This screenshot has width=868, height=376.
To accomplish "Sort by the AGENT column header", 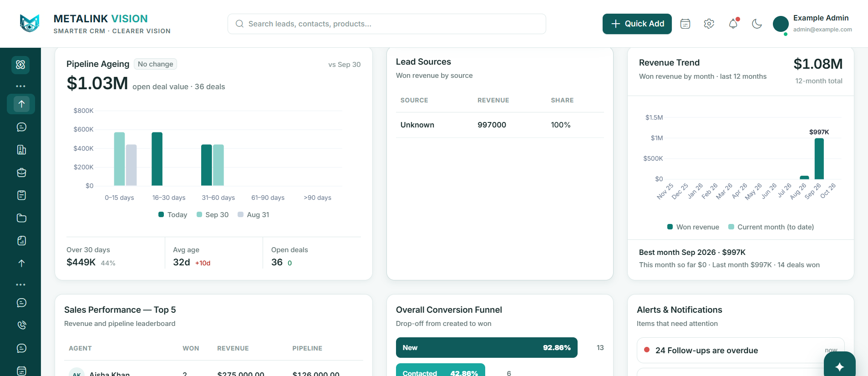I will (x=80, y=348).
